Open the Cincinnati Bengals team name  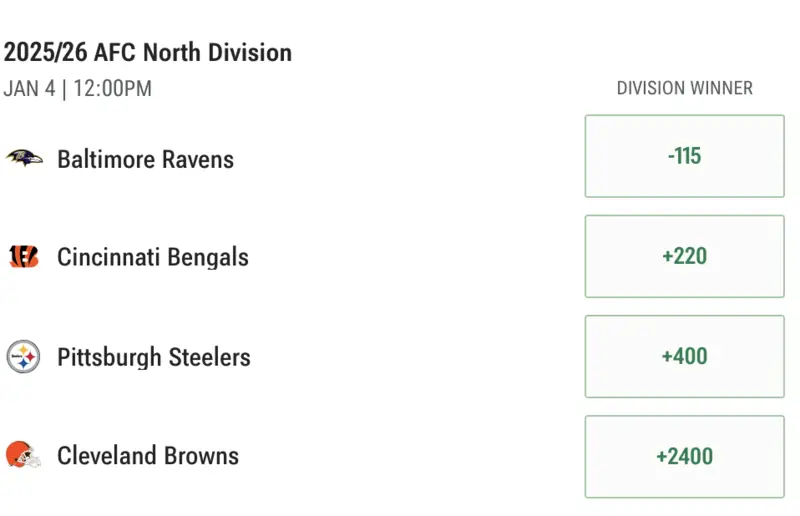[x=152, y=257]
